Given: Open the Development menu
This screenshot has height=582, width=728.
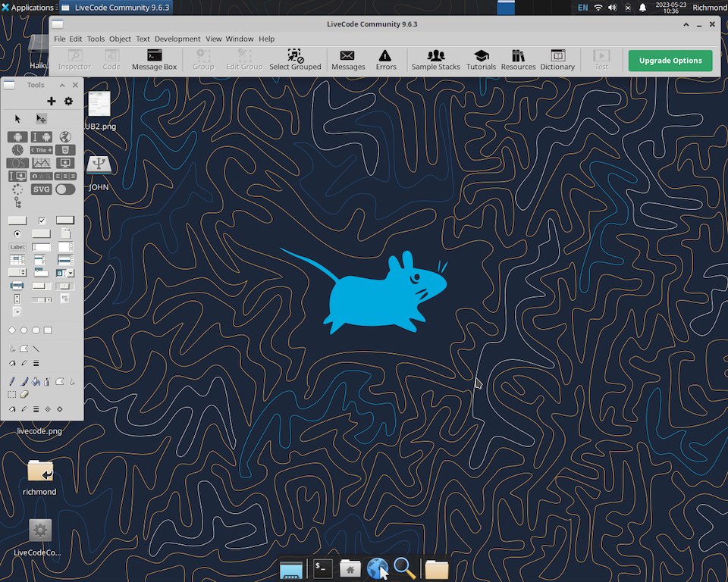Looking at the screenshot, I should tap(177, 39).
